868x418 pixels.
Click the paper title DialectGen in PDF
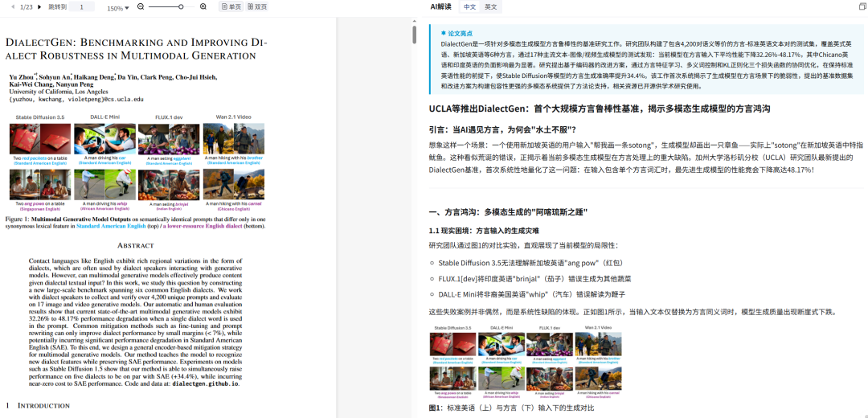136,49
